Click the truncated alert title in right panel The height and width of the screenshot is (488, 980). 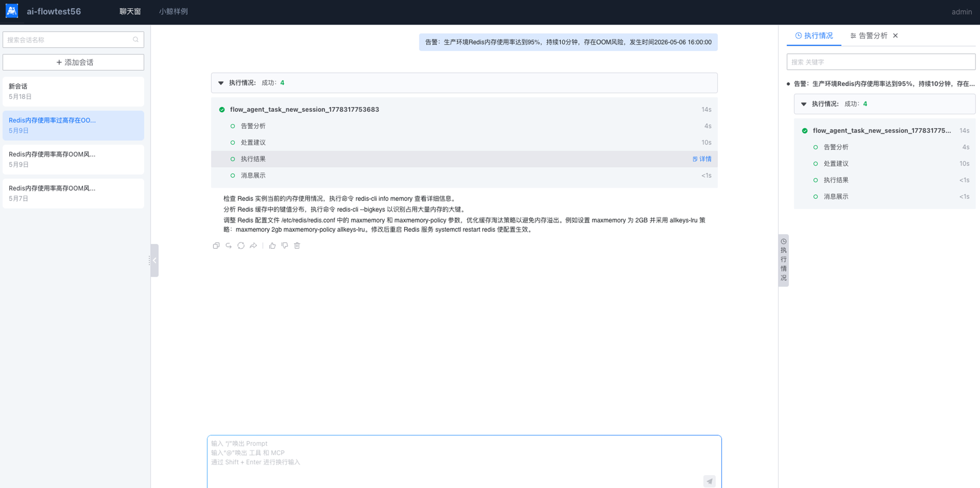point(884,84)
